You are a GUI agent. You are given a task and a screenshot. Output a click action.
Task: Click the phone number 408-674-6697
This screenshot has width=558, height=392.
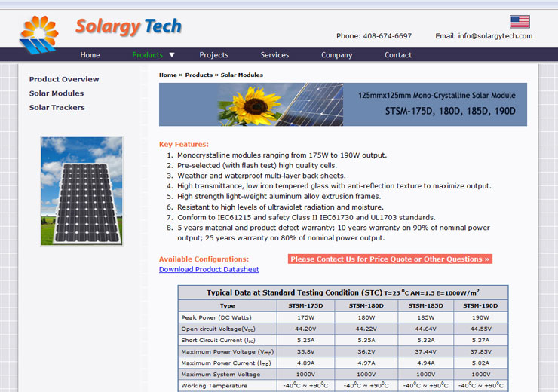tap(387, 36)
